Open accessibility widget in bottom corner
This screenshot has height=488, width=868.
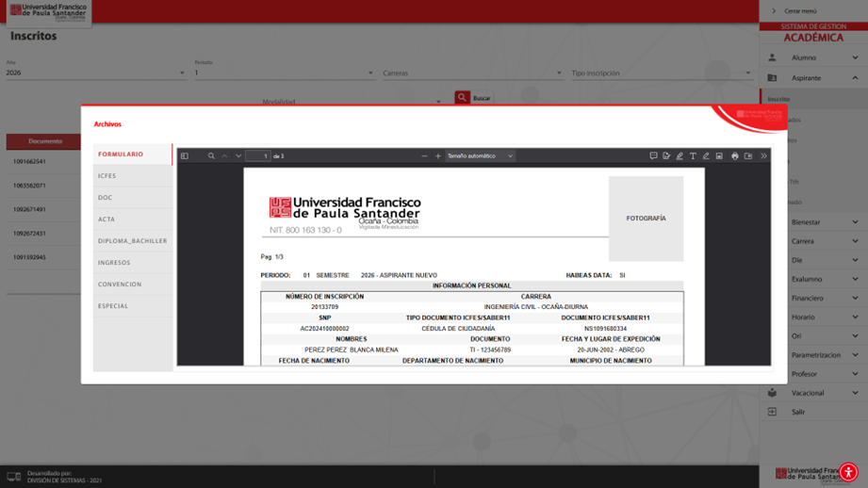click(x=848, y=473)
